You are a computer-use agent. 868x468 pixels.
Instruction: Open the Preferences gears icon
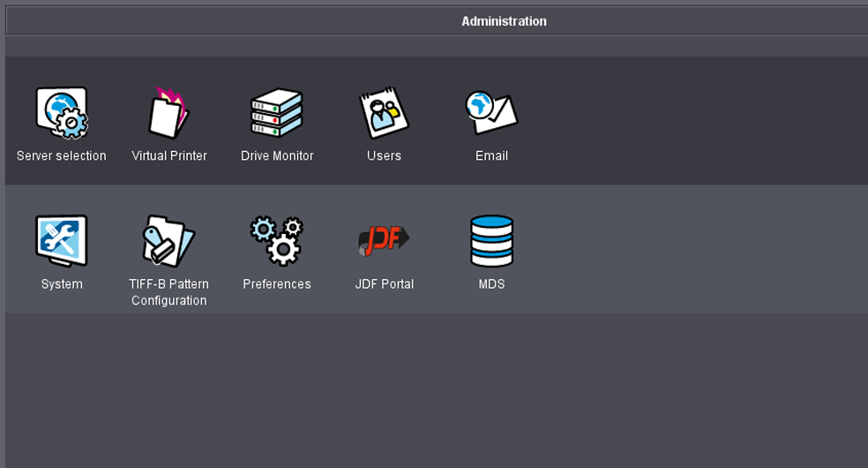coord(277,241)
